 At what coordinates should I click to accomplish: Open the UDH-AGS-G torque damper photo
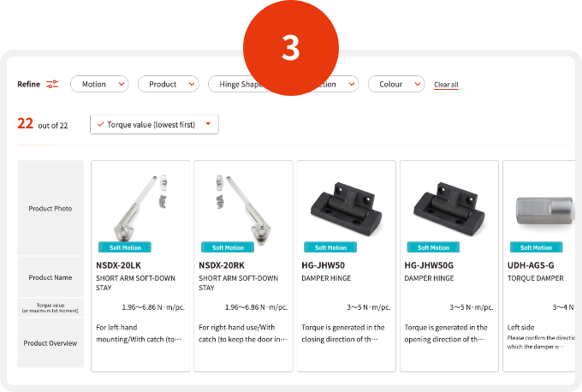[x=545, y=211]
